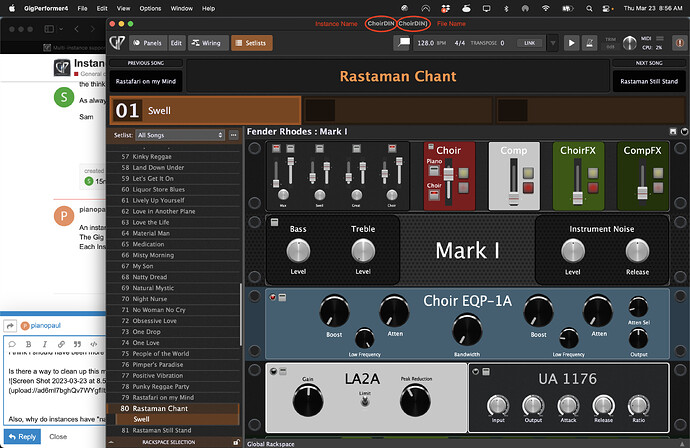Click the small panel icon on Bass Treble panel

275,222
